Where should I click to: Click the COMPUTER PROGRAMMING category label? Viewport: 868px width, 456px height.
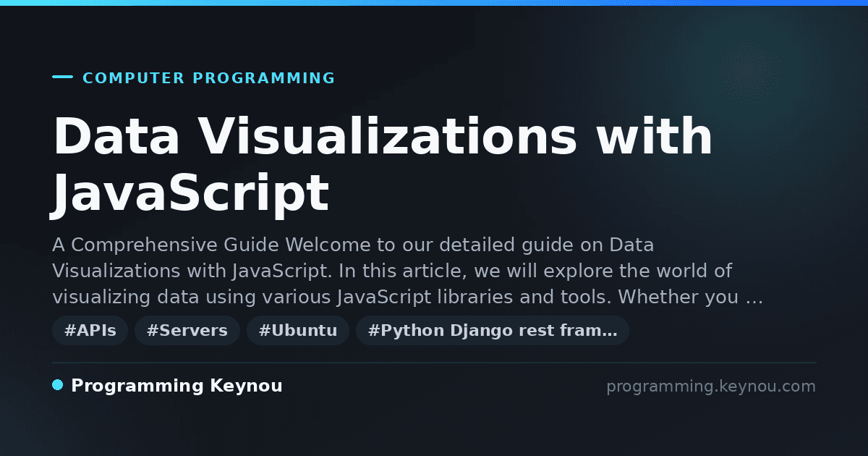click(x=209, y=78)
